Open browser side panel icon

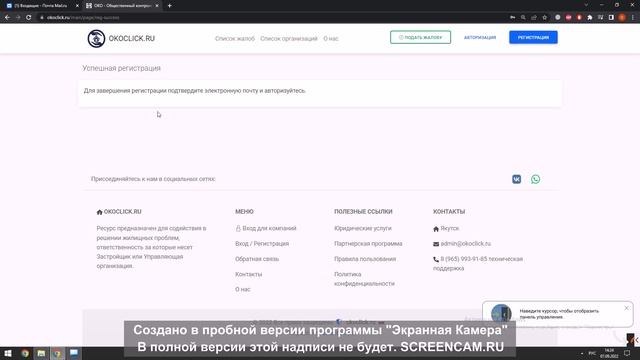[x=611, y=18]
